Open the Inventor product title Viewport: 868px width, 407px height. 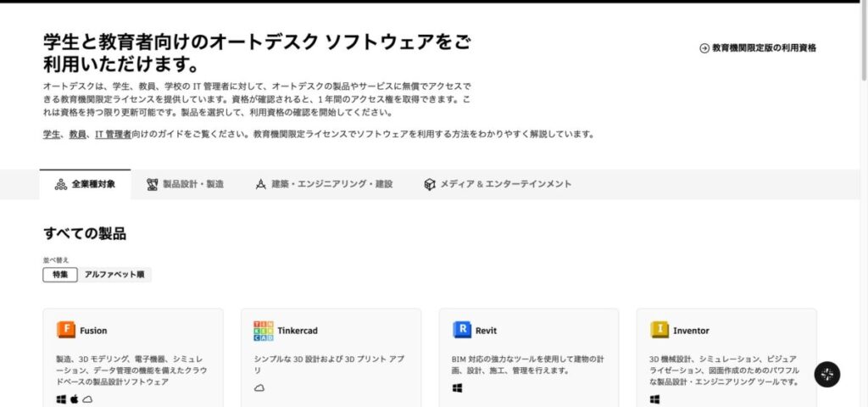coord(691,331)
